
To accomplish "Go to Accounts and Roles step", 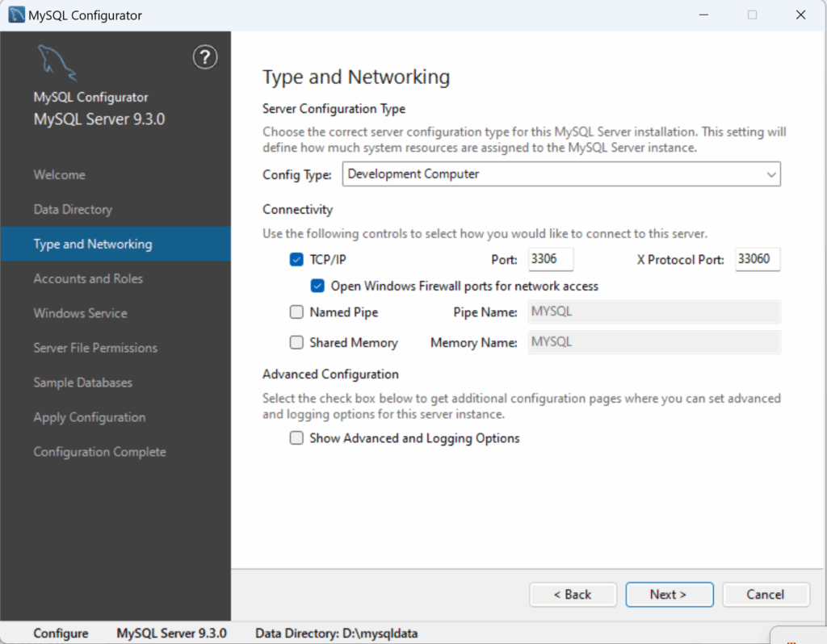I will (88, 278).
